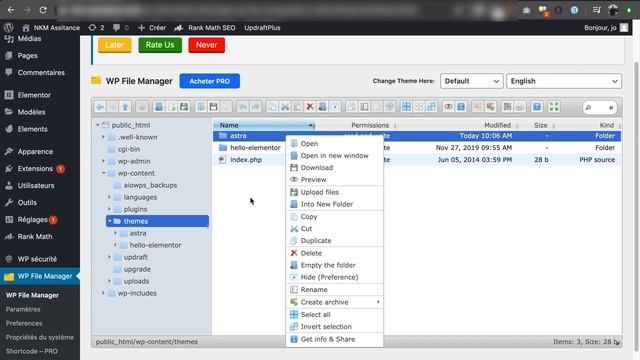Click the green Rate Us button

point(160,45)
